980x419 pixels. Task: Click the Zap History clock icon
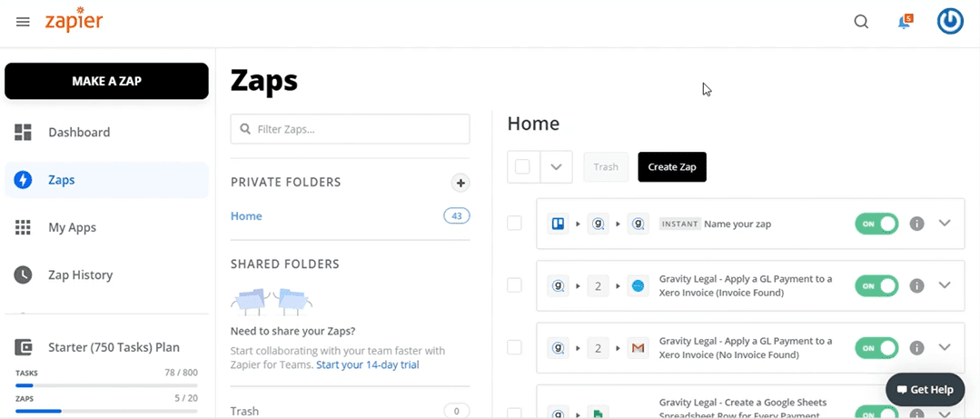(x=23, y=275)
